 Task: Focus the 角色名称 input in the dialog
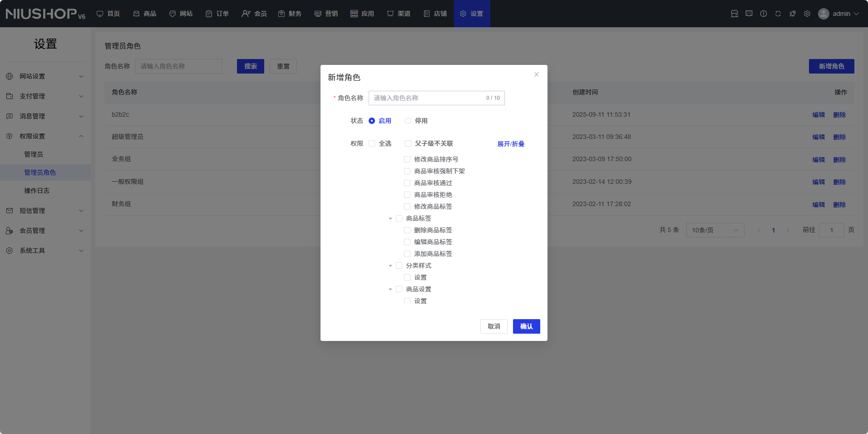427,98
